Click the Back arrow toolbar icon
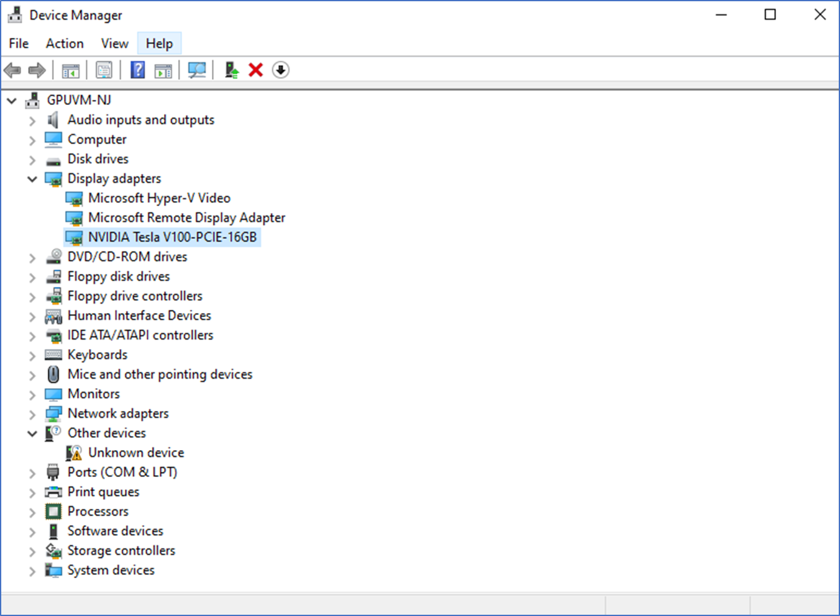 point(12,70)
